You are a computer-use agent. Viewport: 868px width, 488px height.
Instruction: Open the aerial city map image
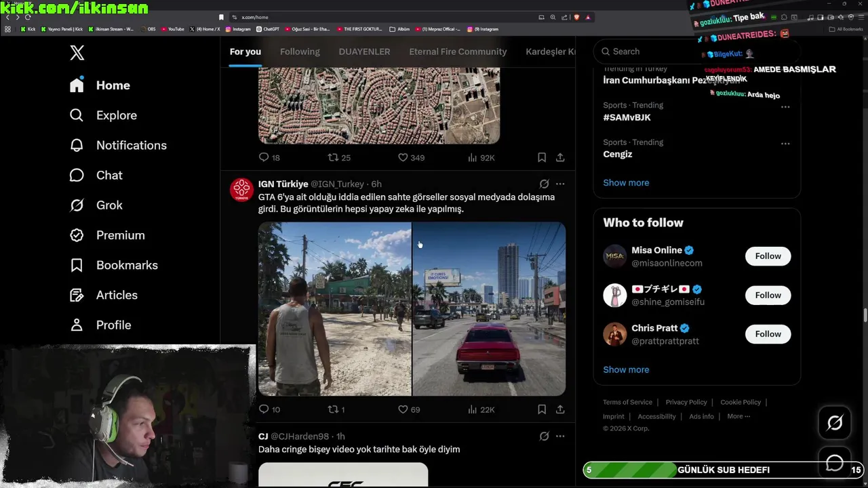coord(379,106)
